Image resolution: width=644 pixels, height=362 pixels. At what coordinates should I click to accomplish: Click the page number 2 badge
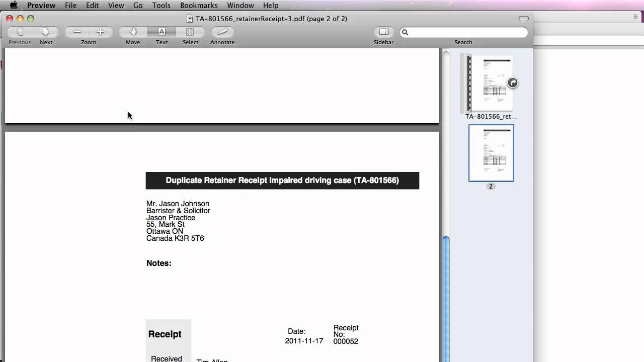491,186
